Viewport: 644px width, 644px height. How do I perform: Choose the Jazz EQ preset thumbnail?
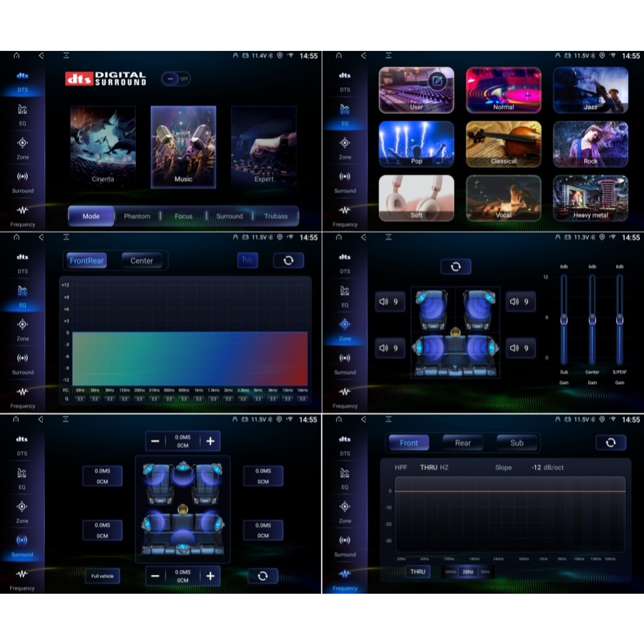590,90
